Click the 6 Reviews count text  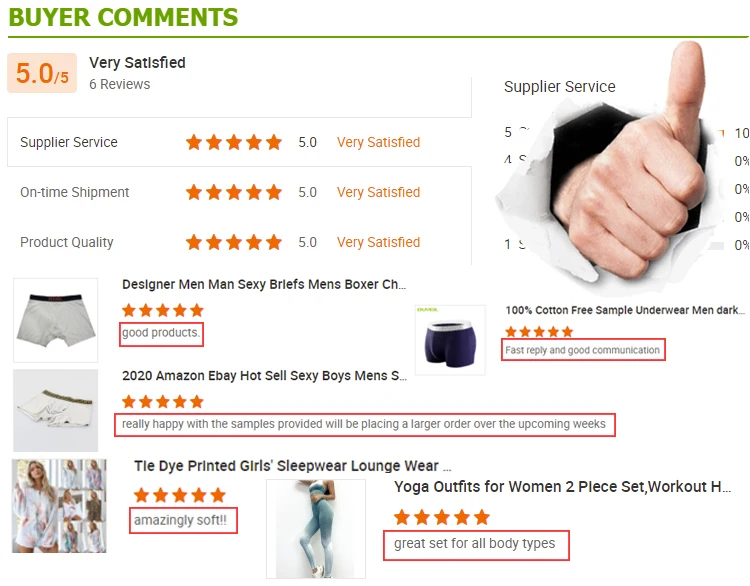point(120,84)
